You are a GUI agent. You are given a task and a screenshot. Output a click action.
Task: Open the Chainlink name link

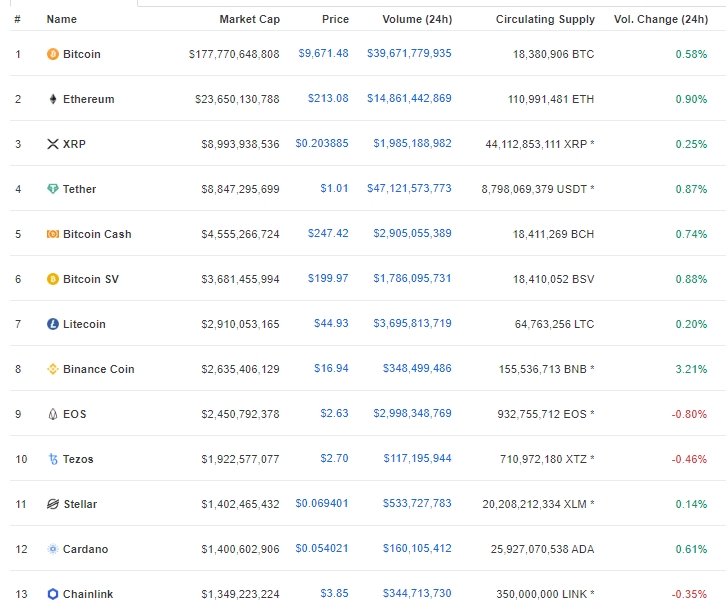point(88,594)
